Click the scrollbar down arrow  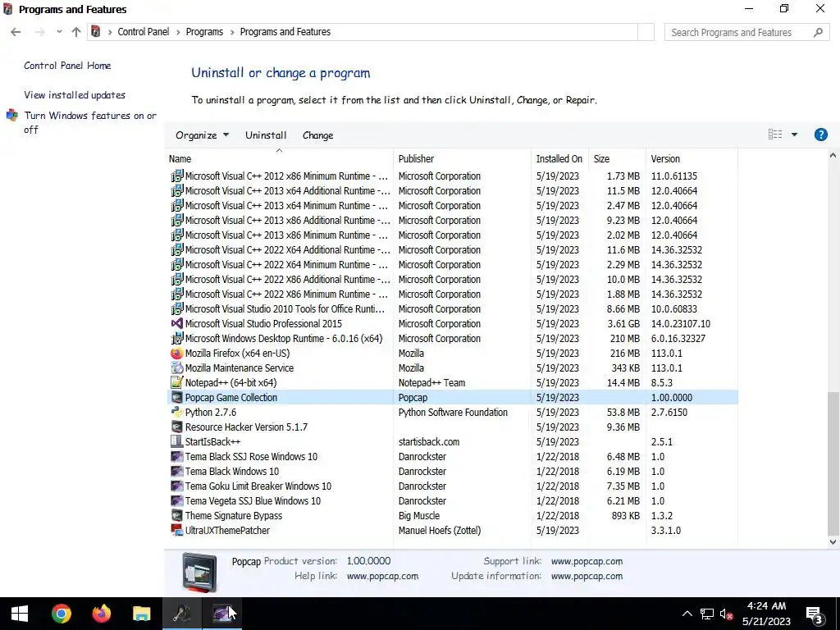coord(833,542)
